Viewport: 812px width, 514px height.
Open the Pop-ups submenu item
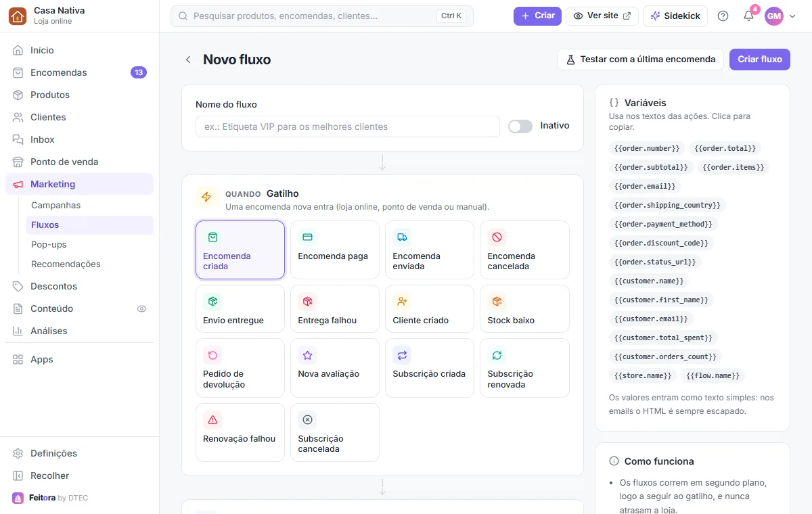coord(89,244)
